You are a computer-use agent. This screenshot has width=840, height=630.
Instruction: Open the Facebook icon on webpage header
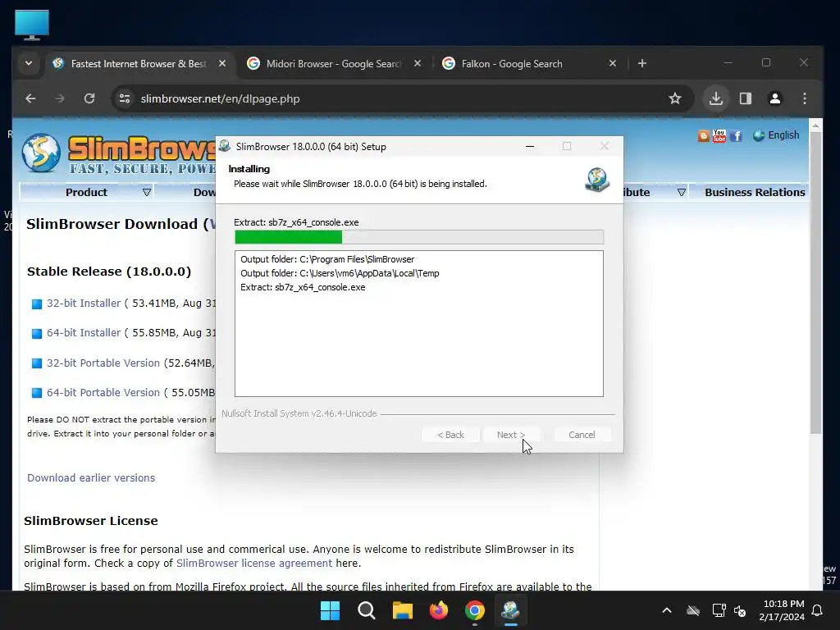(736, 136)
